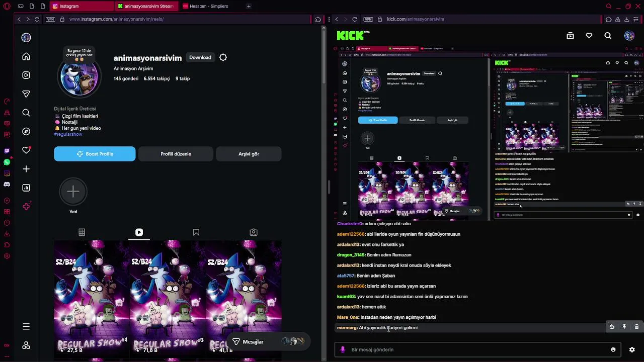Viewport: 644px width, 362px height.
Task: Toggle VPN badge in Instagram address bar
Action: (x=50, y=19)
